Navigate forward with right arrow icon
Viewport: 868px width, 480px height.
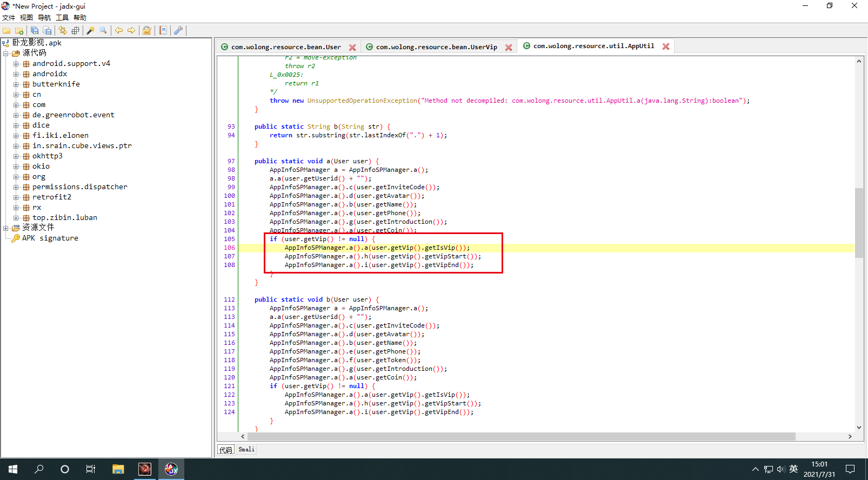pyautogui.click(x=131, y=31)
